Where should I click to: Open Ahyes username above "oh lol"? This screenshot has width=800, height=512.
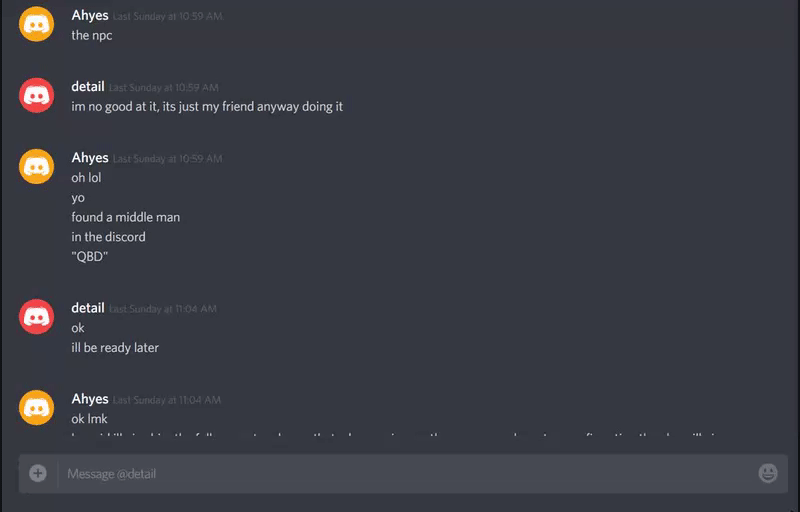click(90, 158)
